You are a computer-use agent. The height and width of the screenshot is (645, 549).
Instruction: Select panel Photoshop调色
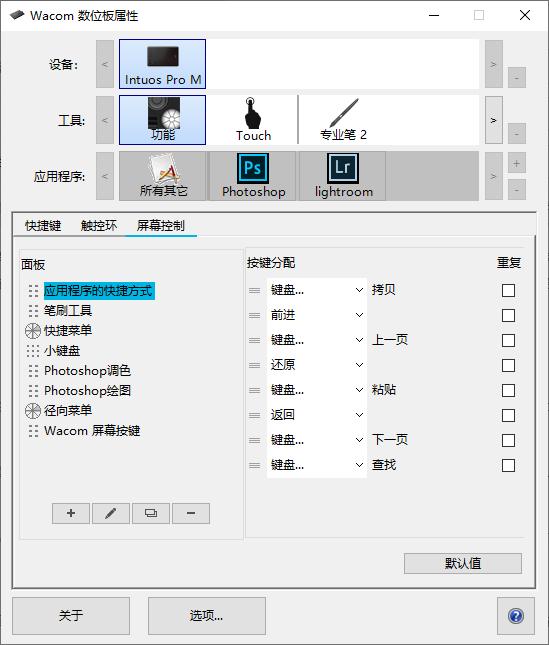pyautogui.click(x=87, y=371)
